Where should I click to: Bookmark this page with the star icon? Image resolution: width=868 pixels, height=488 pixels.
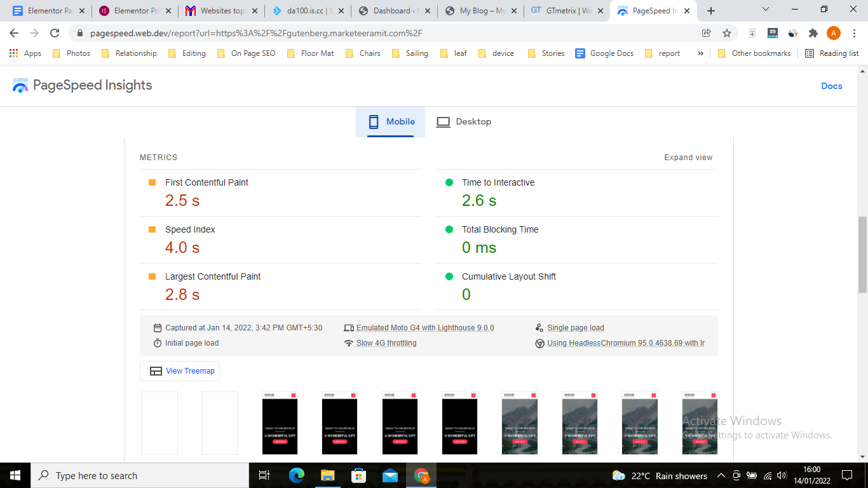(727, 33)
